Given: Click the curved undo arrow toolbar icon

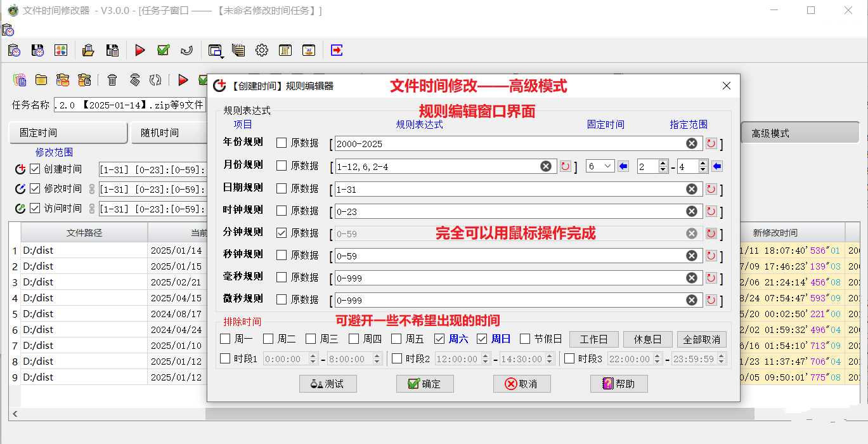Looking at the screenshot, I should [x=186, y=50].
